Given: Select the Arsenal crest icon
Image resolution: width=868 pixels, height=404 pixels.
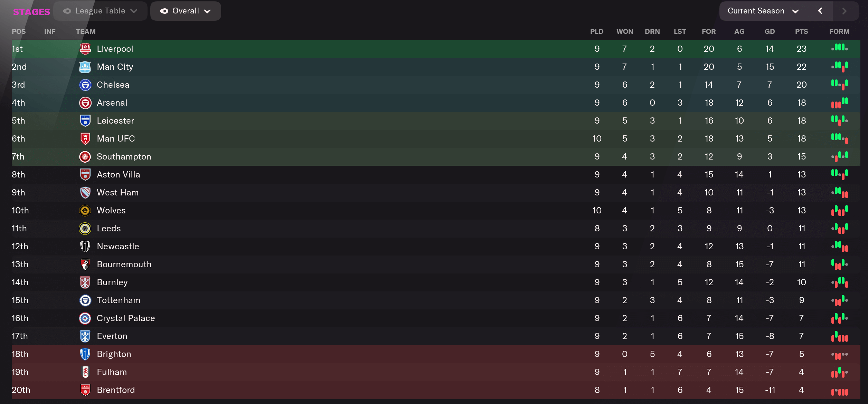Looking at the screenshot, I should click(85, 102).
